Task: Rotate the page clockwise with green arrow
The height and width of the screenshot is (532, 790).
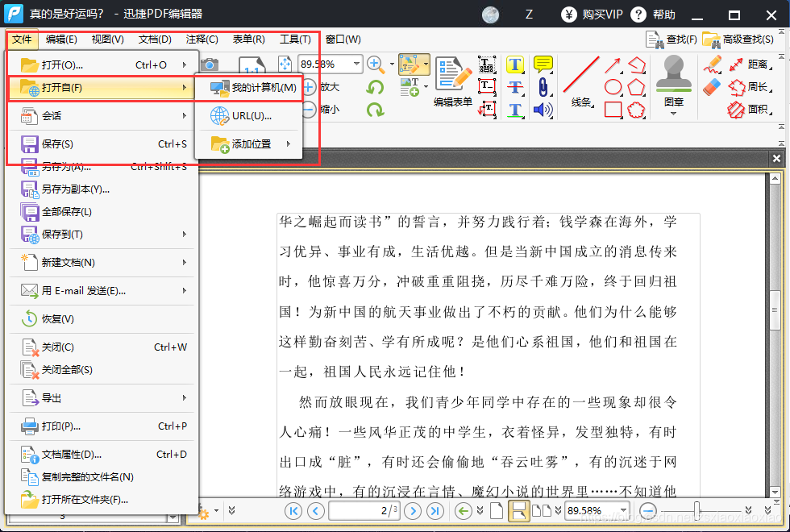Action: pos(376,110)
